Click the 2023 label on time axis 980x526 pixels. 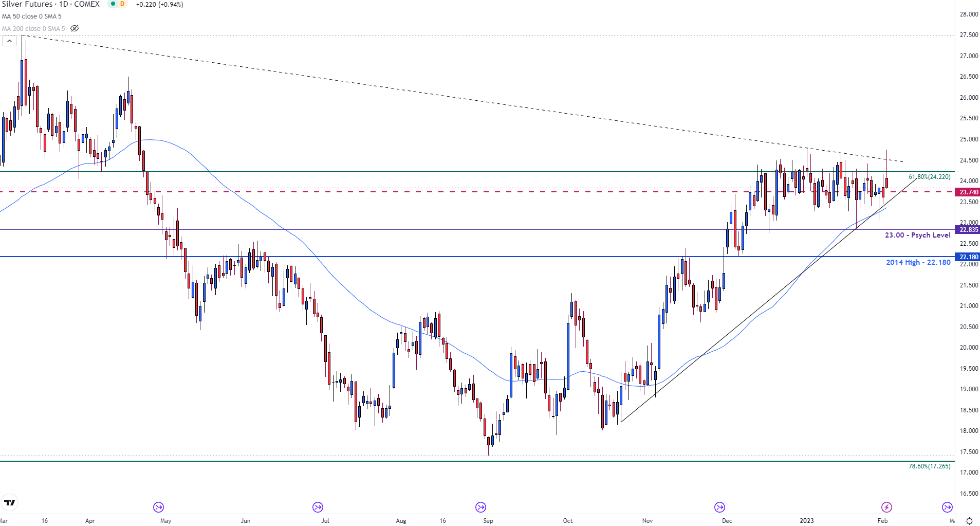(x=806, y=521)
